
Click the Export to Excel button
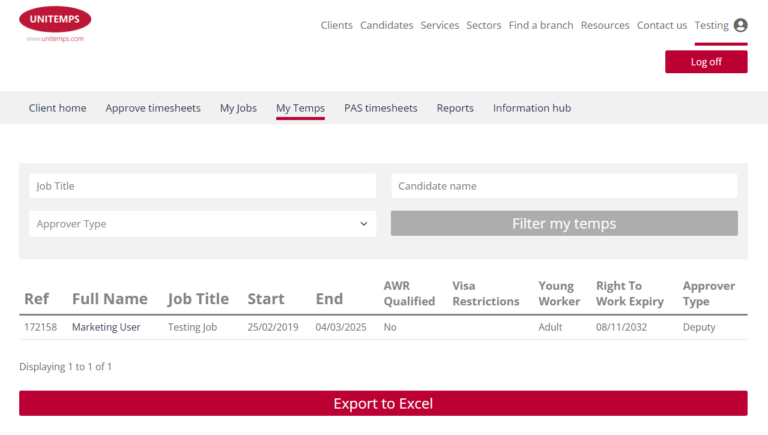tap(383, 404)
